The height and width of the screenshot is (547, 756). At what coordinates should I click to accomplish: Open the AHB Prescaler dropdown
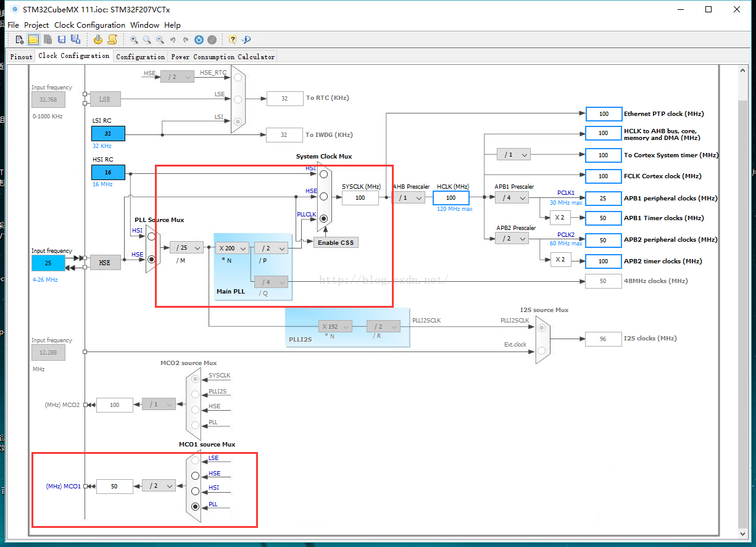[x=409, y=197]
